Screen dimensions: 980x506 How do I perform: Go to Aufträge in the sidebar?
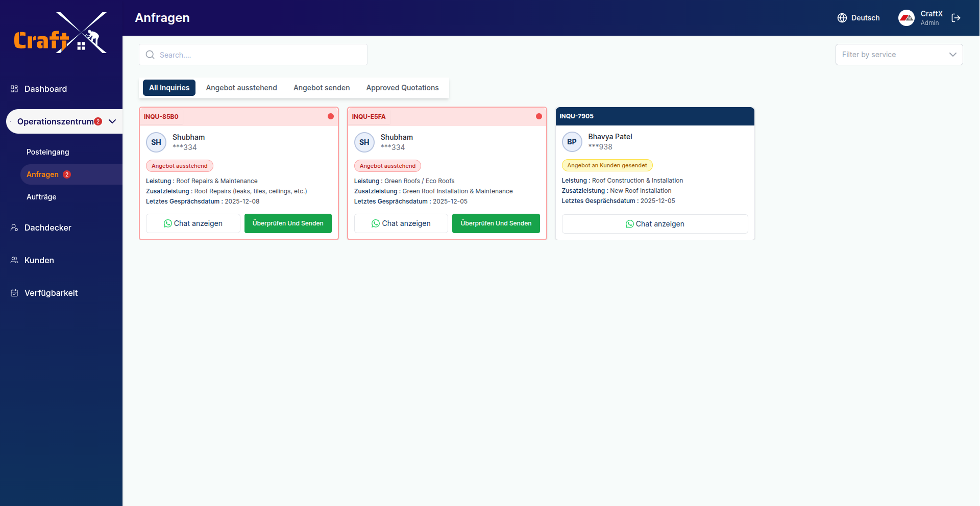(41, 197)
